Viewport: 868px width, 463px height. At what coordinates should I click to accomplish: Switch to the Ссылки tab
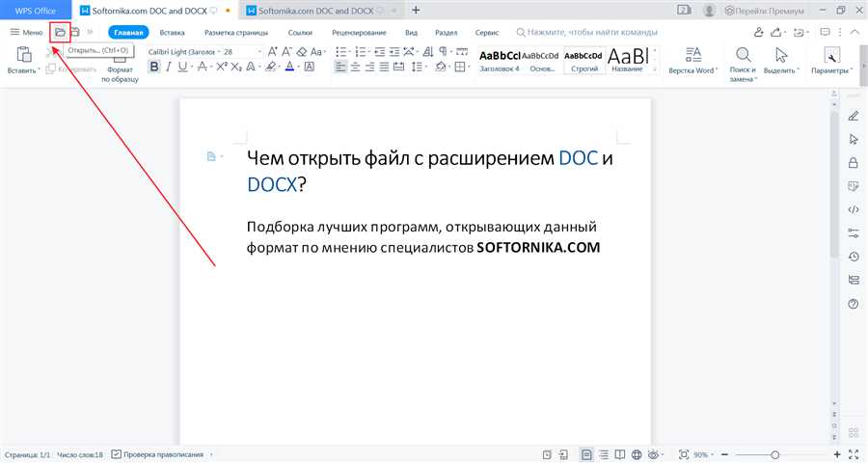[300, 33]
